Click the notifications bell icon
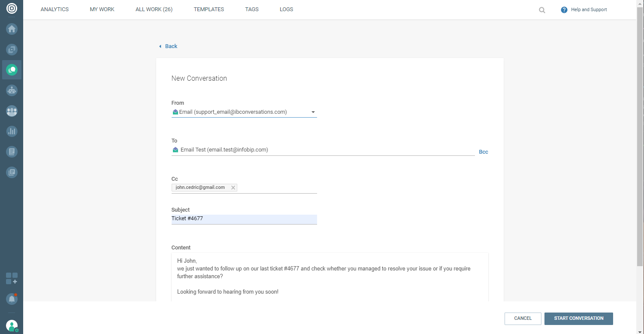The height and width of the screenshot is (334, 644). [12, 299]
